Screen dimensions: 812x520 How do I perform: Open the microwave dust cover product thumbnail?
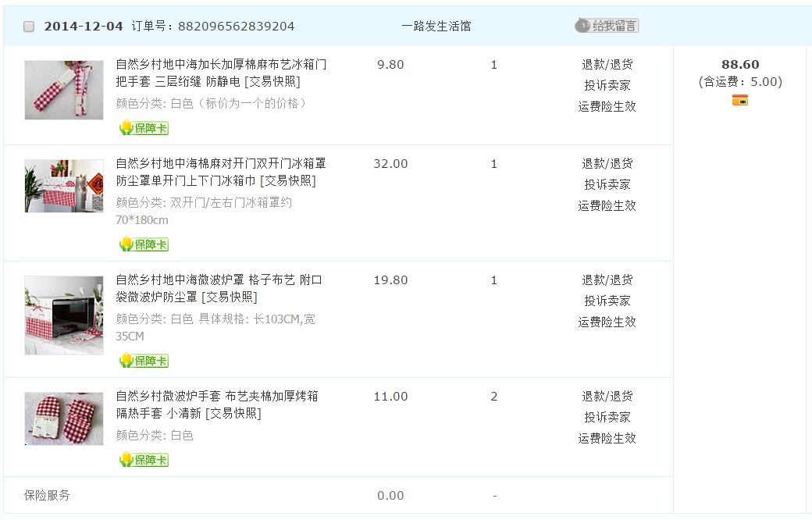coord(64,315)
